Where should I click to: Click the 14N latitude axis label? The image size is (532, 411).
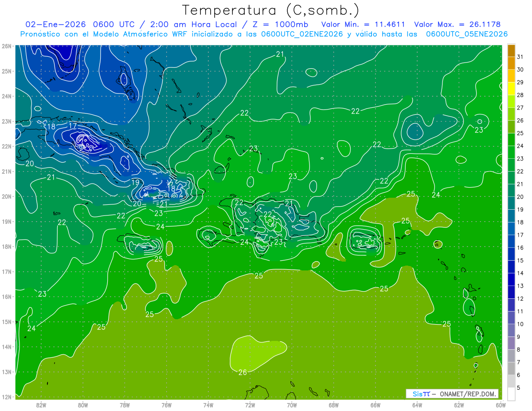pos(6,347)
